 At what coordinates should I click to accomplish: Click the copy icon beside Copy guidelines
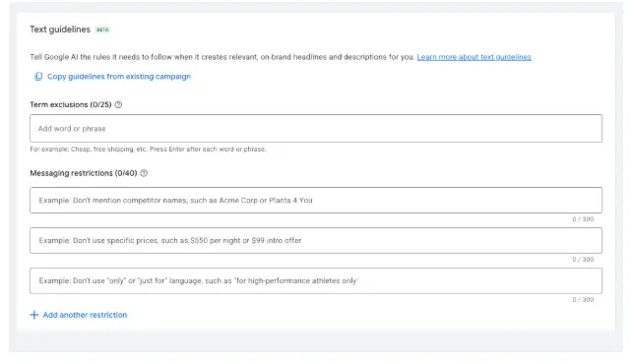(38, 77)
